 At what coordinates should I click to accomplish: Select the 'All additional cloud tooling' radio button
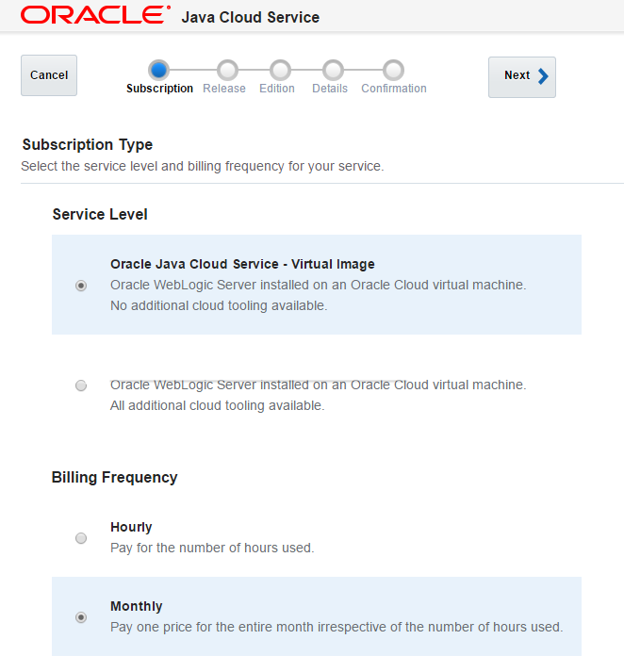click(x=81, y=385)
